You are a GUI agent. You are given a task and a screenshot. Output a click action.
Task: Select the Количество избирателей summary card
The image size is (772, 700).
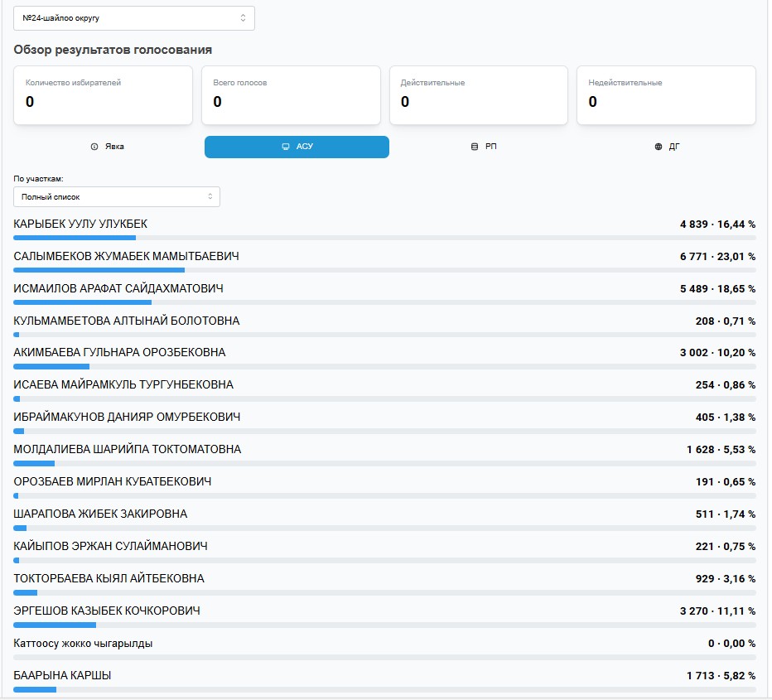click(103, 95)
